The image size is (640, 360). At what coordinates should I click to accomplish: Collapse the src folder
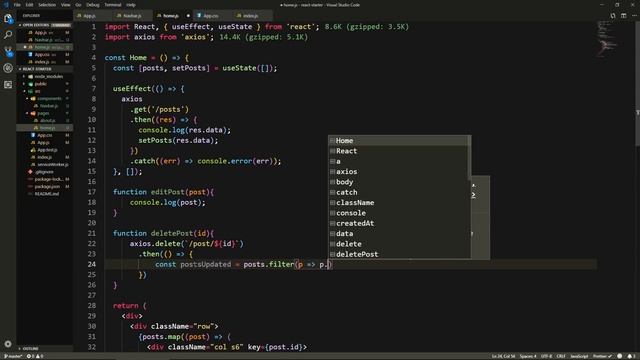44,91
